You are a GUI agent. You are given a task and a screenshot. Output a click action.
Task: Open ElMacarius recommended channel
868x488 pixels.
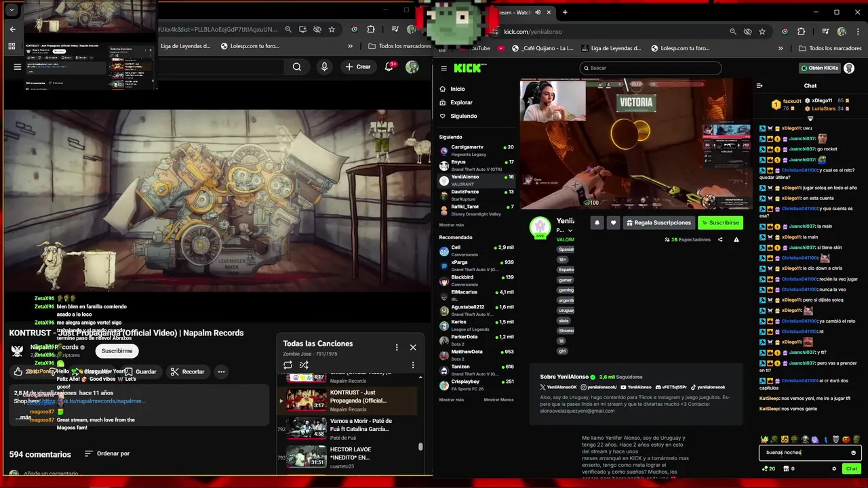(477, 296)
